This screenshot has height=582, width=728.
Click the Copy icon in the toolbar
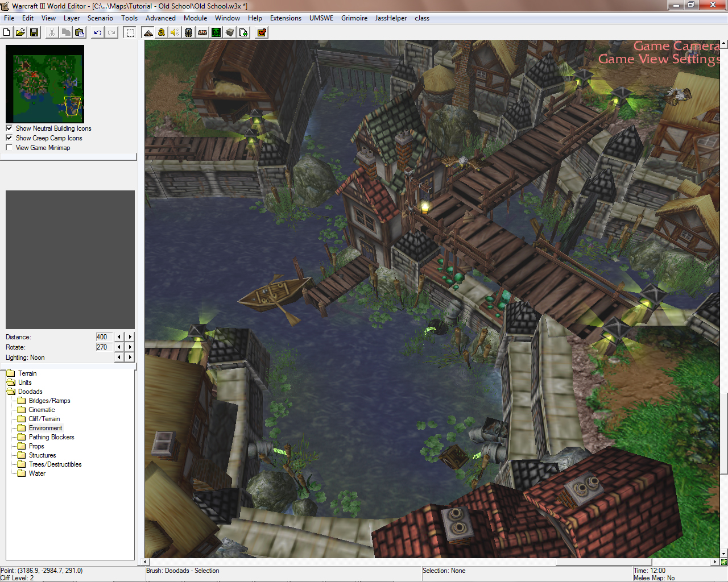(66, 32)
